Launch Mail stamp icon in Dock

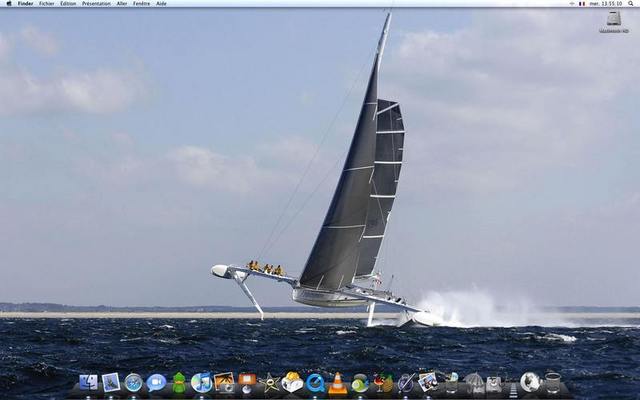coord(111,382)
